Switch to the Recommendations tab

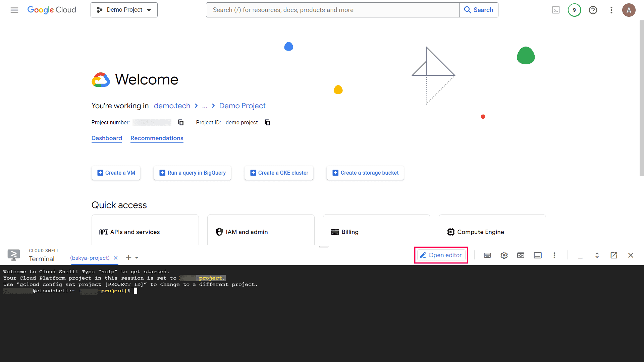[157, 138]
